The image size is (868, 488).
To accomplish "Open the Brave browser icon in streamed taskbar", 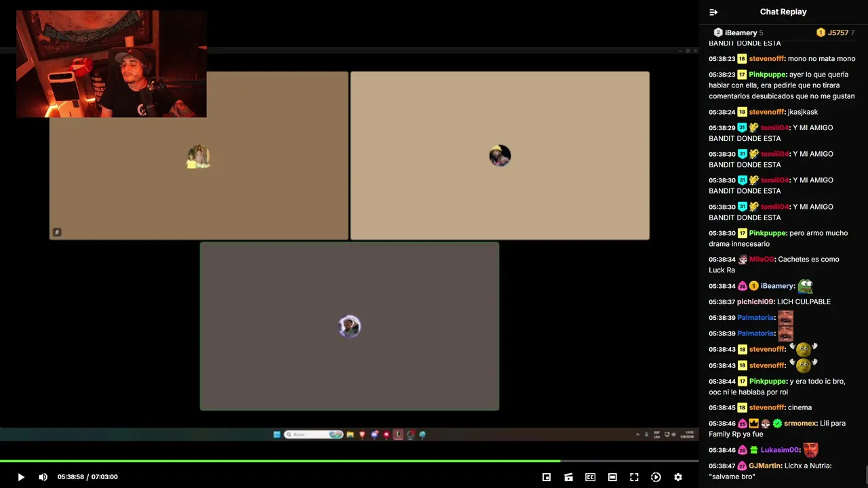I will [362, 434].
